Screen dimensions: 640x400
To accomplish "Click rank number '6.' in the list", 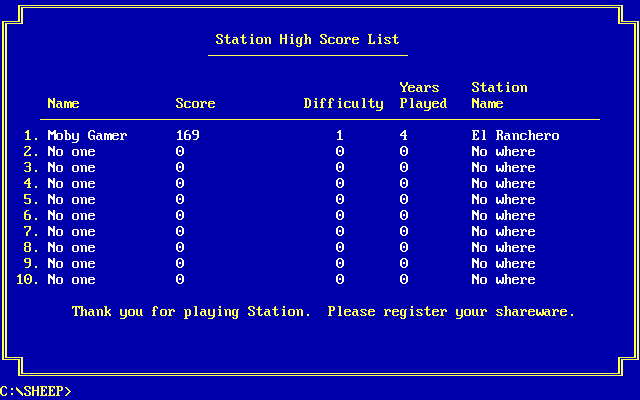I will click(x=31, y=215).
